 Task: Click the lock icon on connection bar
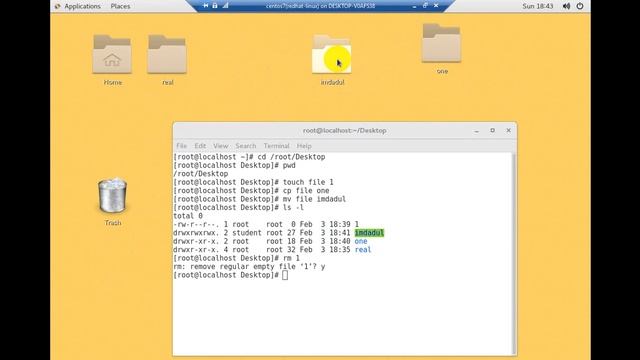coord(215,6)
